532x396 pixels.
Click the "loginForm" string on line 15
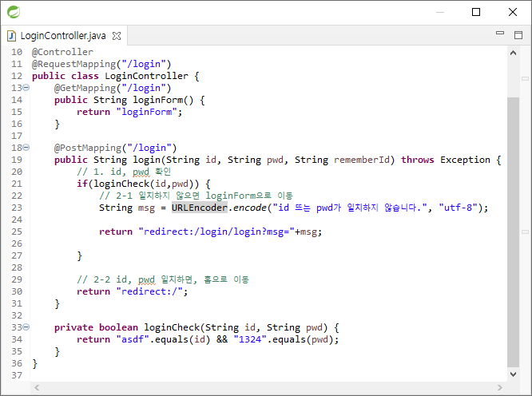(x=146, y=112)
